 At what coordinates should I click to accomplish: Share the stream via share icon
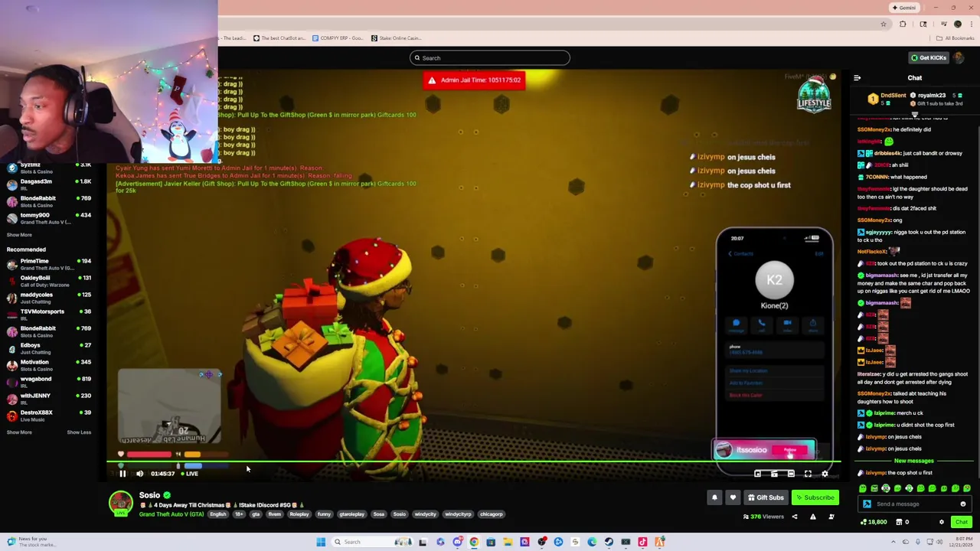794,517
